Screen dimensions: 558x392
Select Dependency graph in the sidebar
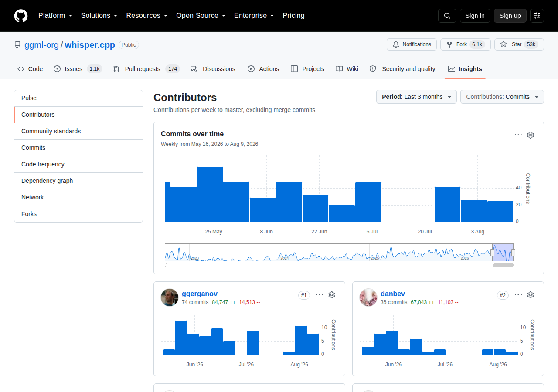(x=78, y=181)
